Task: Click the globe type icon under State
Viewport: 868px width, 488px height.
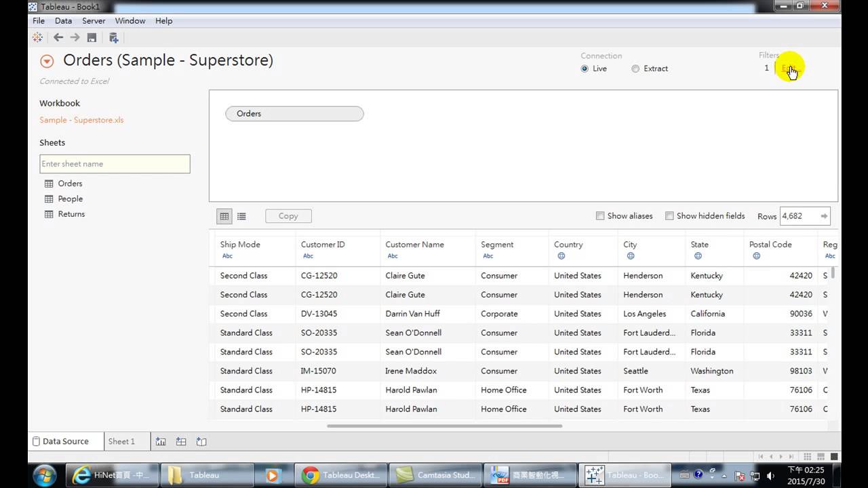Action: (698, 256)
